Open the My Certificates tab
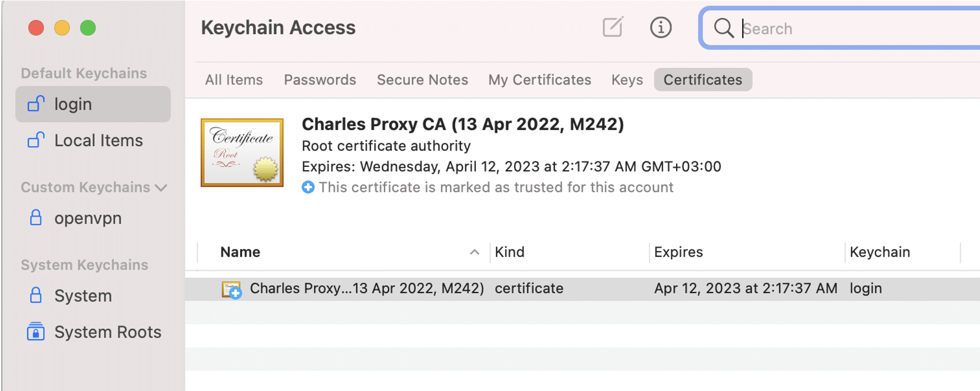The width and height of the screenshot is (980, 391). click(539, 80)
